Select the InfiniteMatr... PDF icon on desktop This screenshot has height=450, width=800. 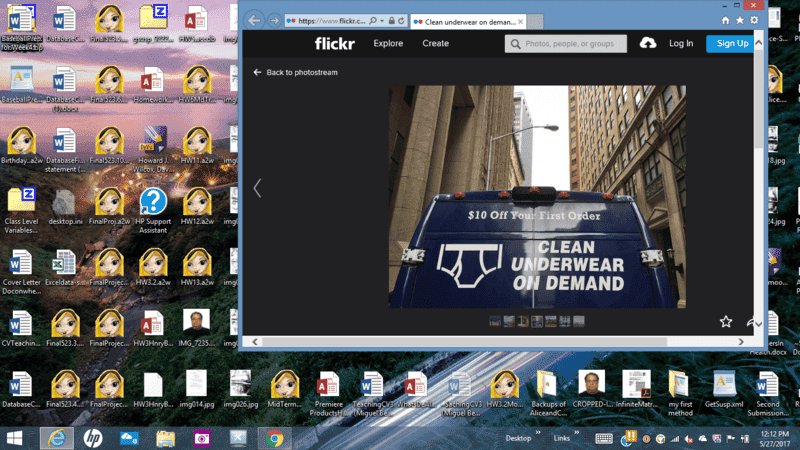(x=636, y=389)
